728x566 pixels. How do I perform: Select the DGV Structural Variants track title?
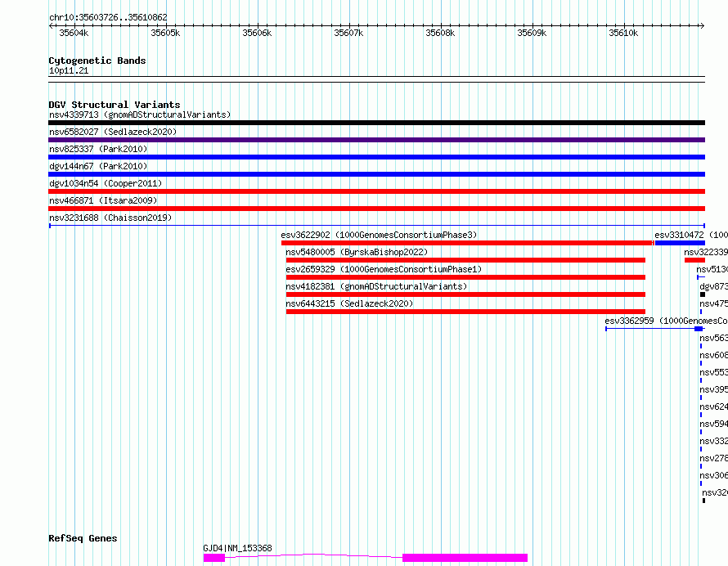(x=115, y=105)
